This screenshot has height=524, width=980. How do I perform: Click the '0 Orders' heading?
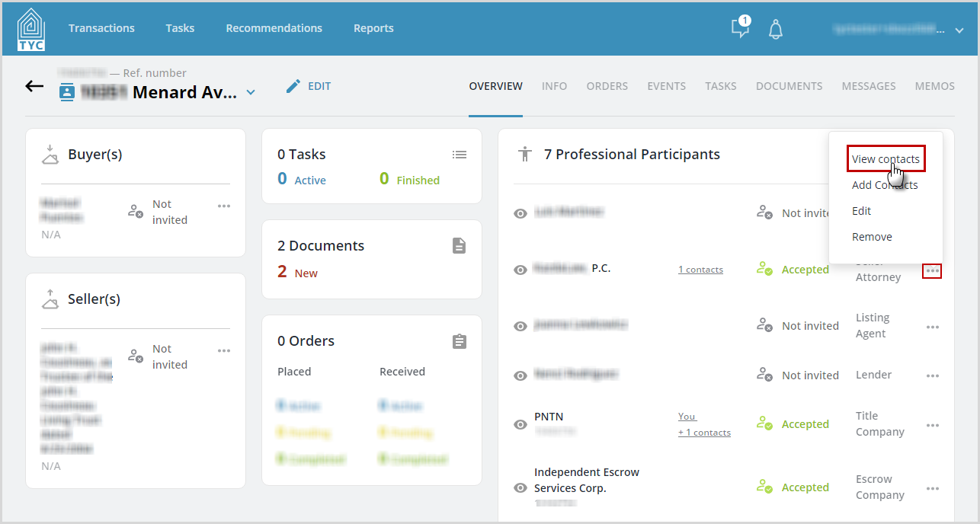(x=306, y=341)
